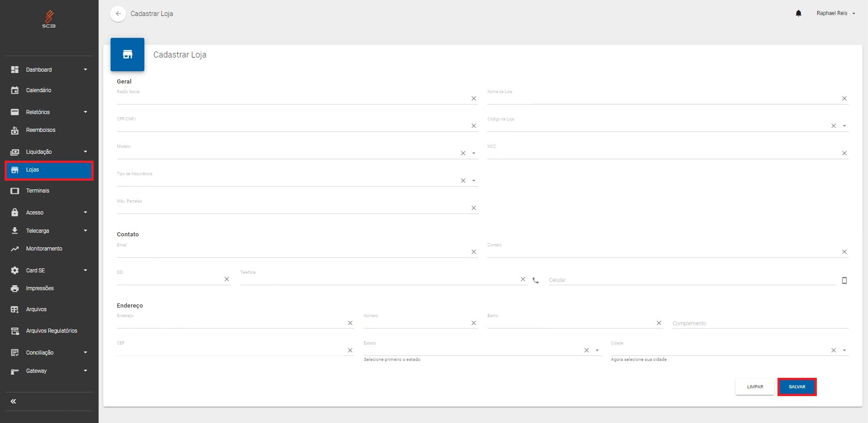
Task: Open the Terminais menu item
Action: pyautogui.click(x=37, y=191)
